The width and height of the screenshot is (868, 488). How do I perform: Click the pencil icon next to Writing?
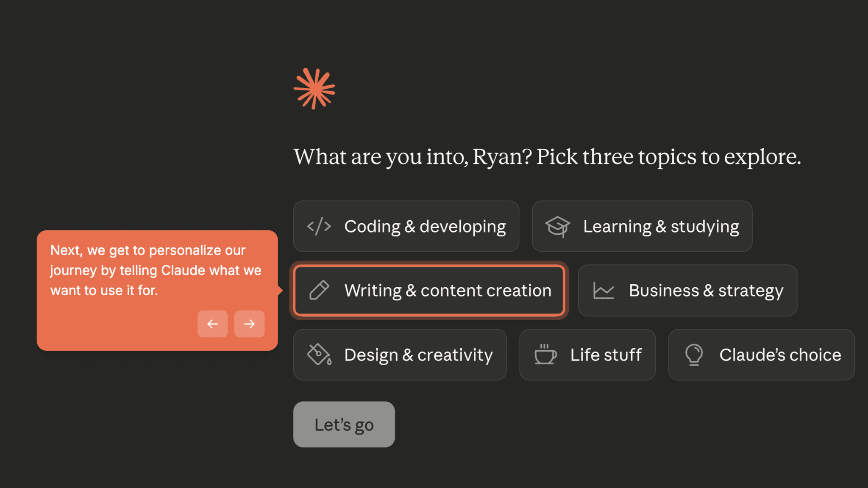coord(320,291)
